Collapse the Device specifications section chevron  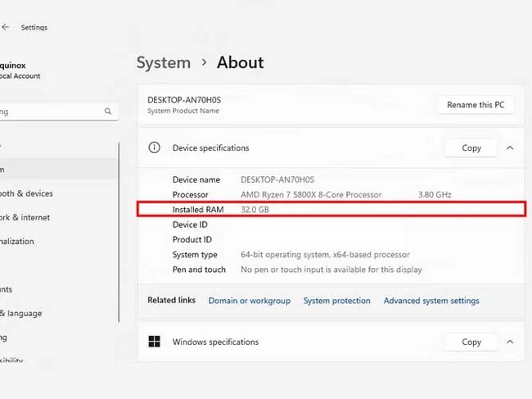[x=510, y=148]
